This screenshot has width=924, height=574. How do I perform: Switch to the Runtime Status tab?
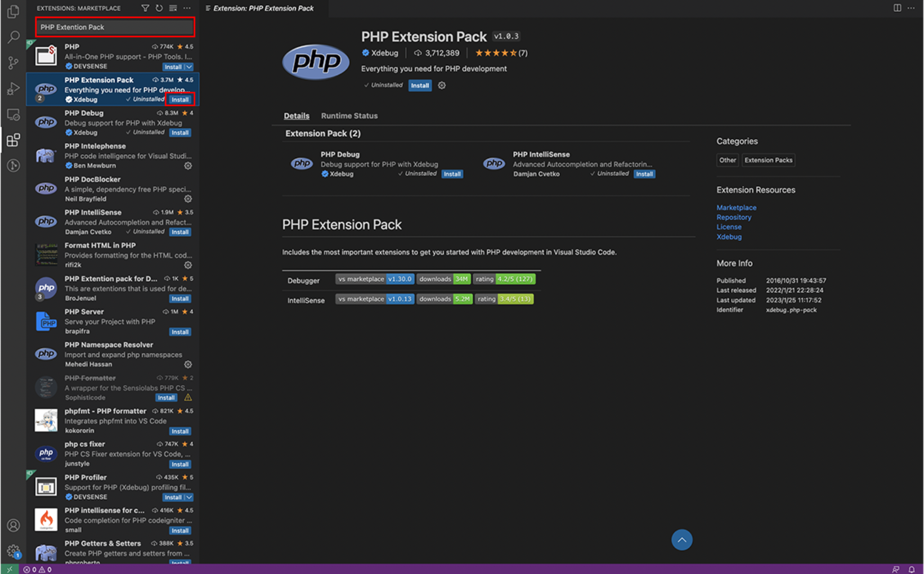[349, 116]
